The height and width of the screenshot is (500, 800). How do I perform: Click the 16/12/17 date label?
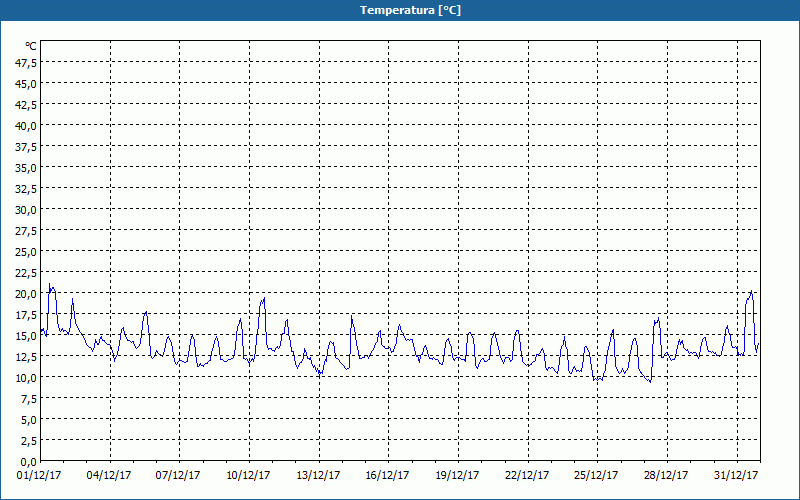point(387,475)
